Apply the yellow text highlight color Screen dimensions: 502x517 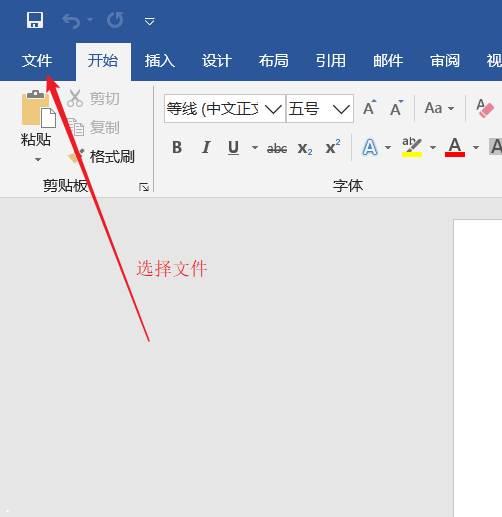click(x=412, y=147)
